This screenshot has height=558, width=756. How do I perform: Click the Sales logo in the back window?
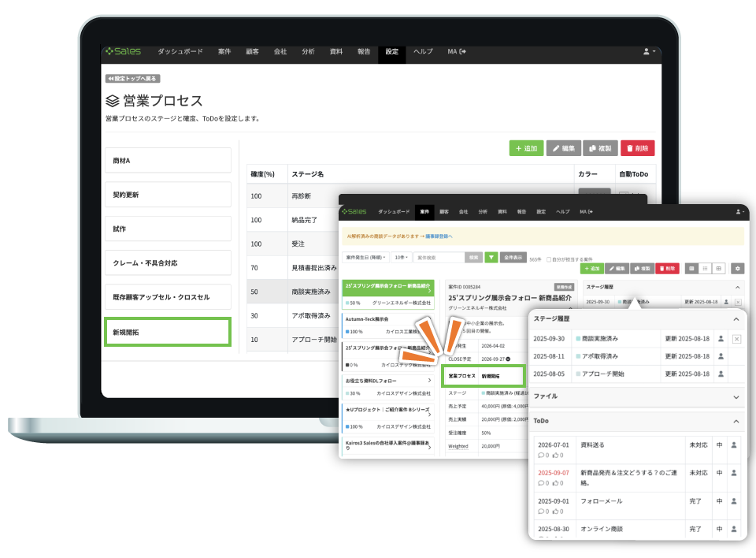pyautogui.click(x=124, y=52)
